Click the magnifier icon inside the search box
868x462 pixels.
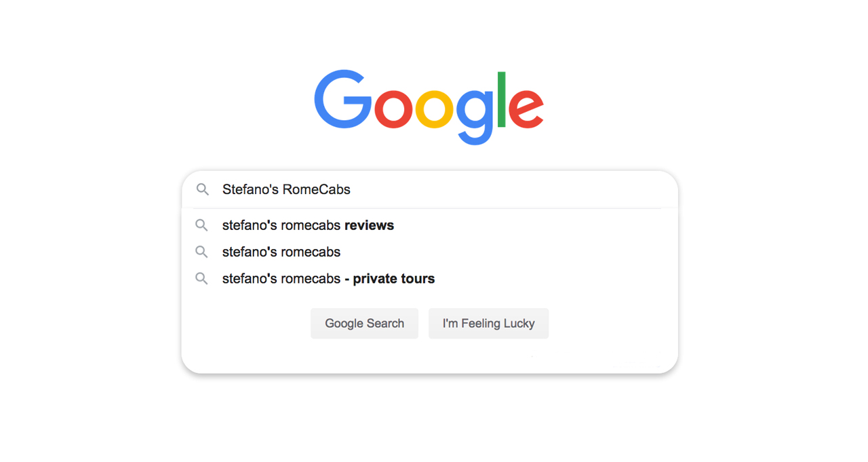coord(203,189)
